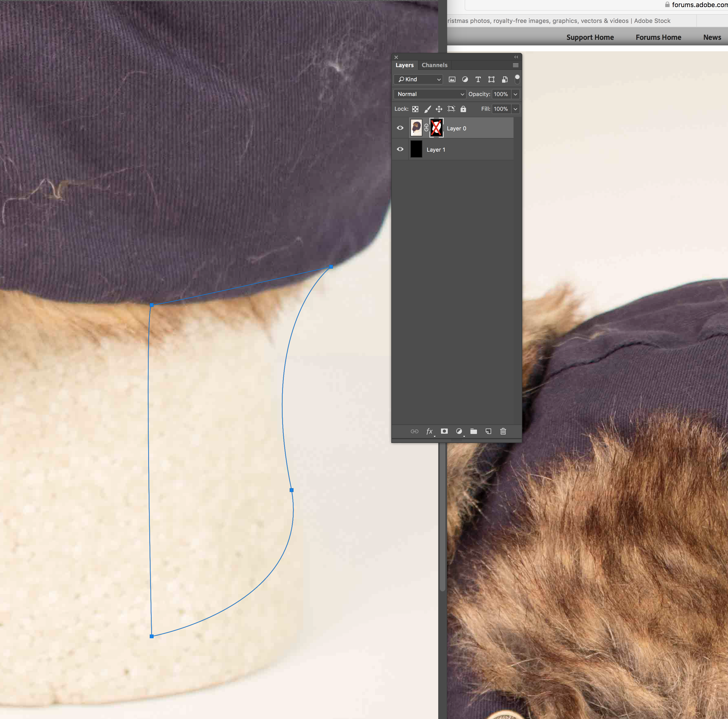
Task: Hide Layer 0 visibility eye
Action: click(400, 128)
